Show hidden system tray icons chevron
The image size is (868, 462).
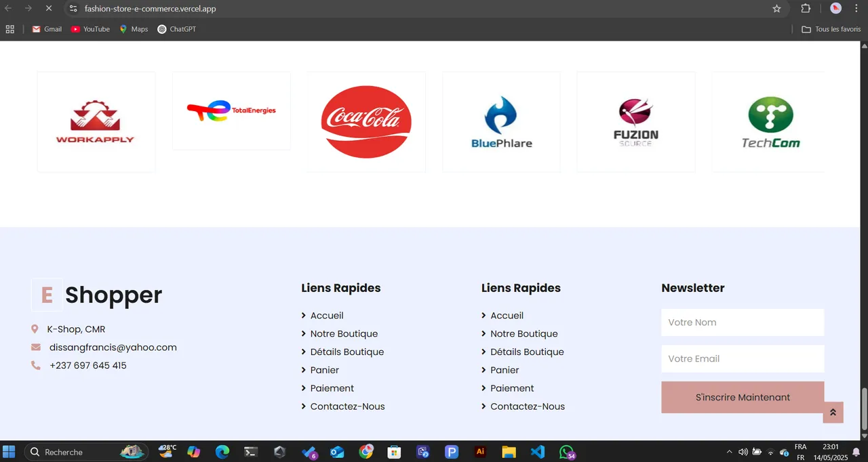tap(729, 452)
